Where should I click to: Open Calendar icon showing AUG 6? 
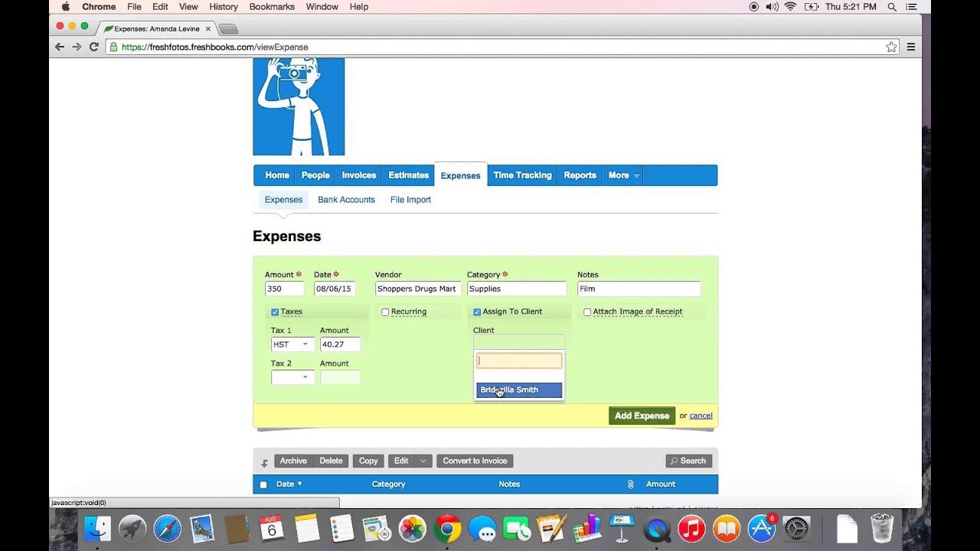272,529
